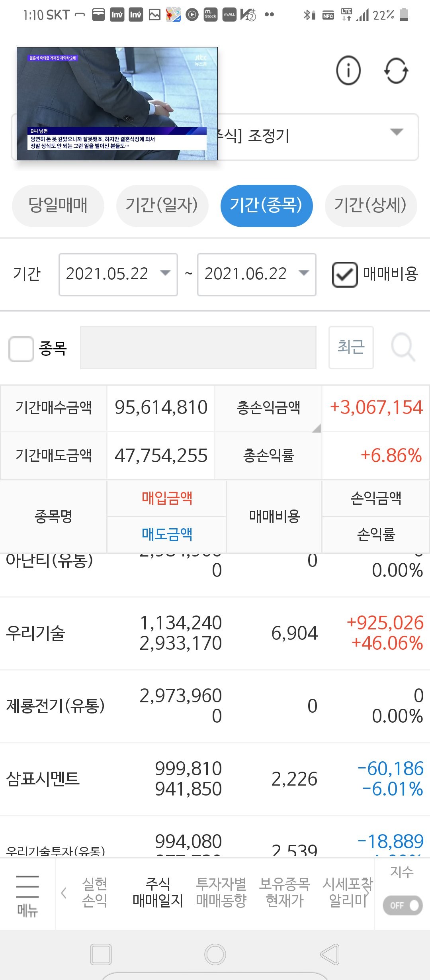Tap the search magnifier icon
Screen dimensions: 430x980
click(x=403, y=347)
